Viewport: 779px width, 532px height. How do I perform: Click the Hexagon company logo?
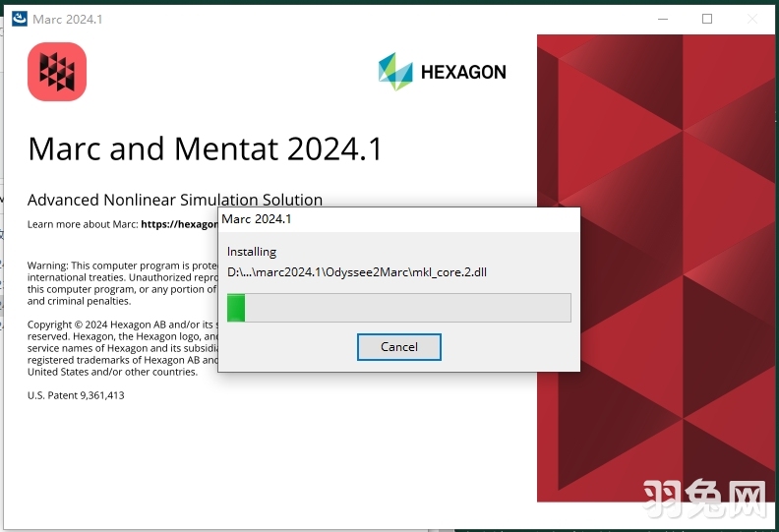(442, 72)
